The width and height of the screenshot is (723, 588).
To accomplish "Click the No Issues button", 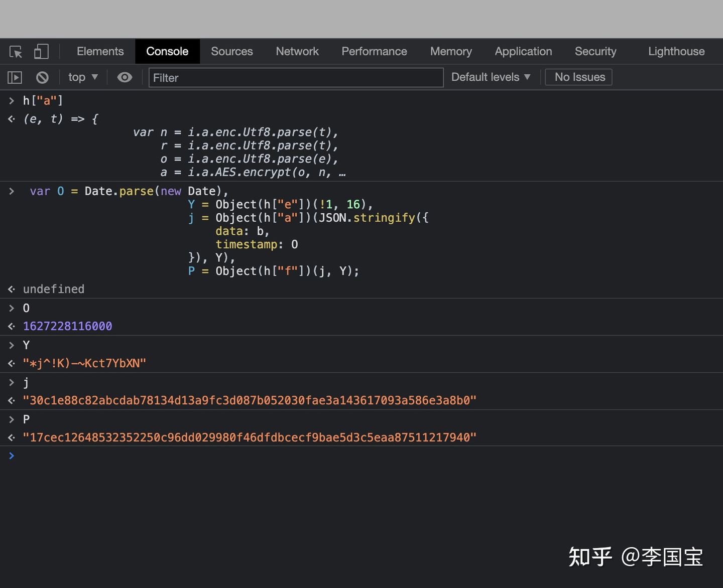I will tap(579, 77).
